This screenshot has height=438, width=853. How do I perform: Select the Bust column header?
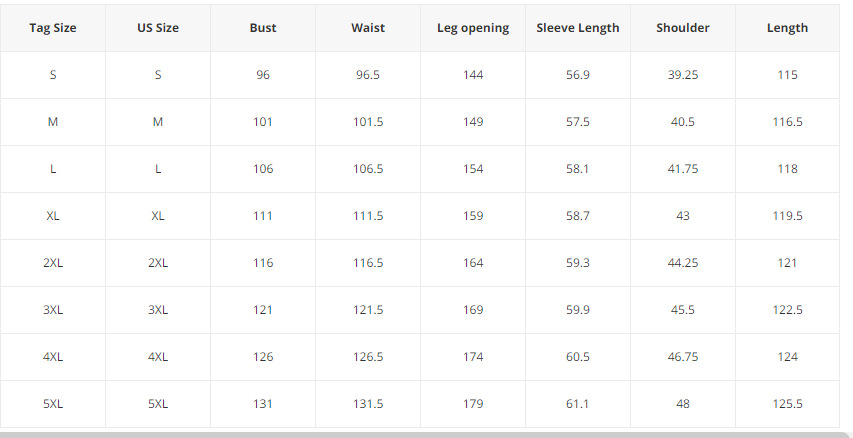pos(263,28)
